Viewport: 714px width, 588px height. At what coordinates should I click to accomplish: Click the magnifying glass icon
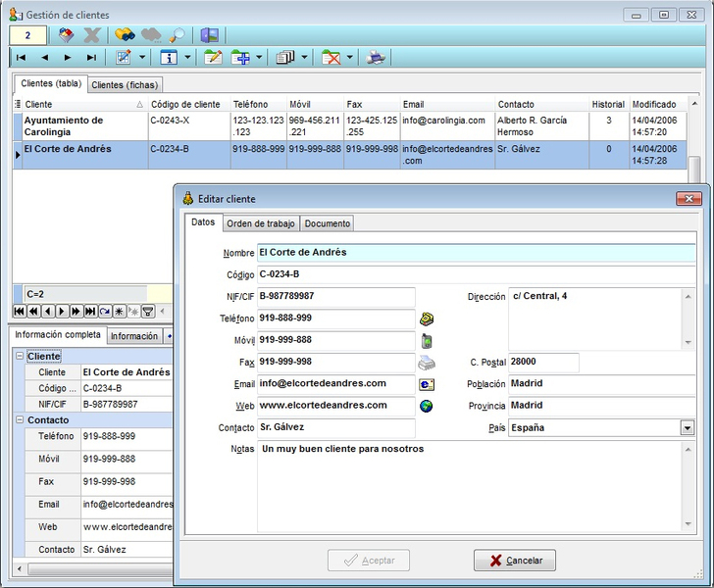[178, 35]
